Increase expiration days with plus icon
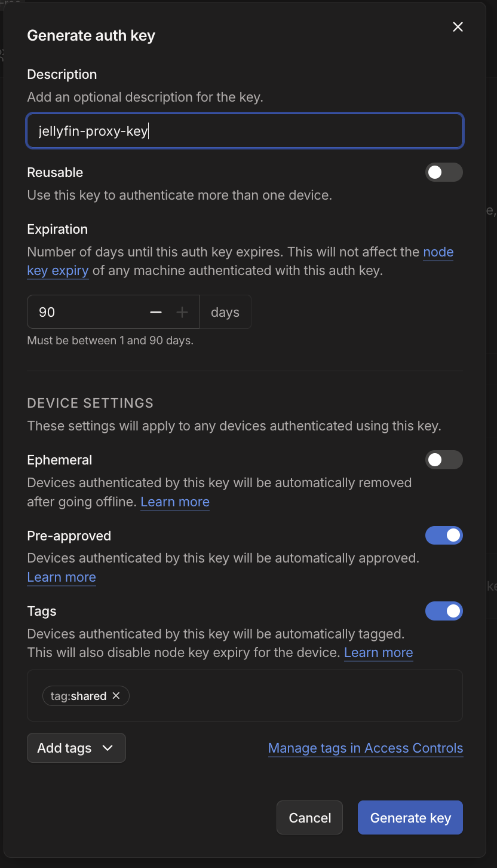This screenshot has width=497, height=868. [x=182, y=312]
